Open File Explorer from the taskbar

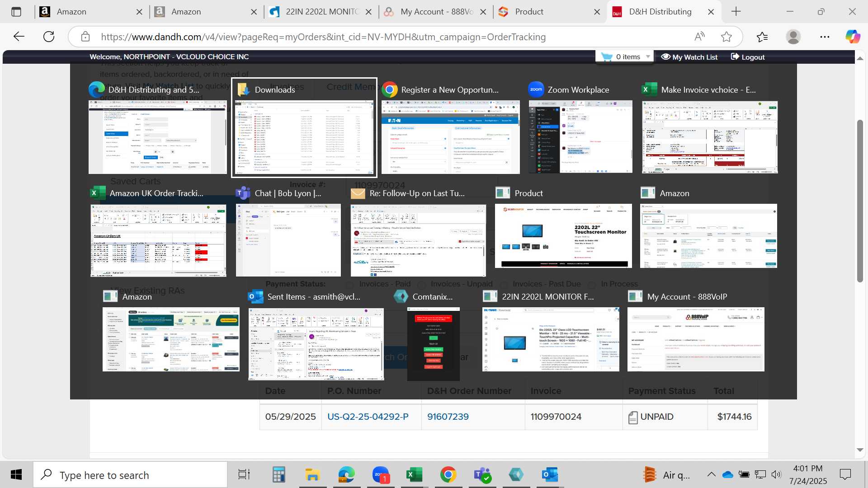[312, 475]
